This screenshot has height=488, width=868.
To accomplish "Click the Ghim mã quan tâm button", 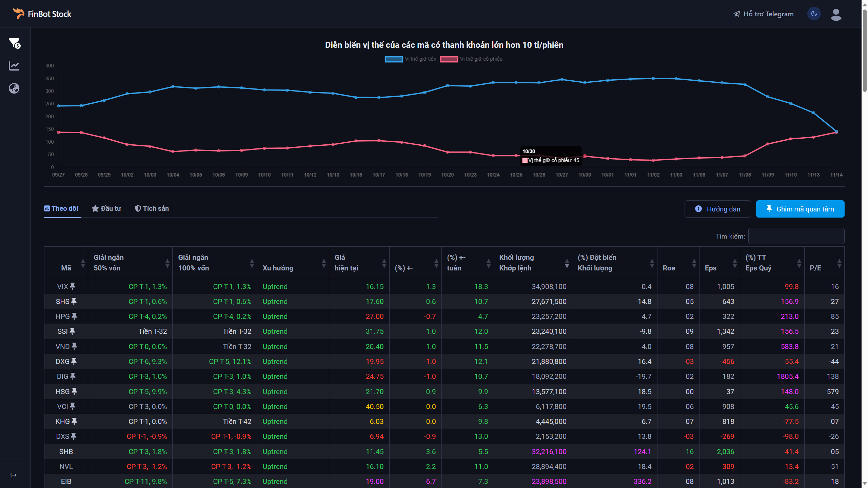I will (x=800, y=209).
